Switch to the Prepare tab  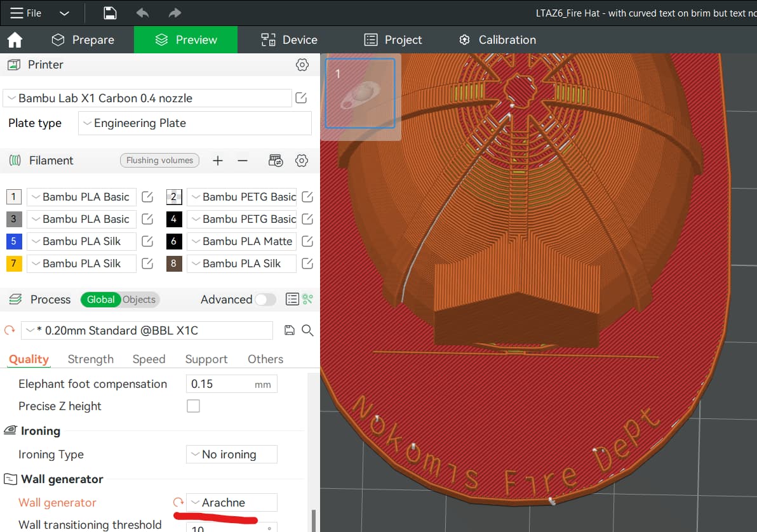(x=83, y=39)
